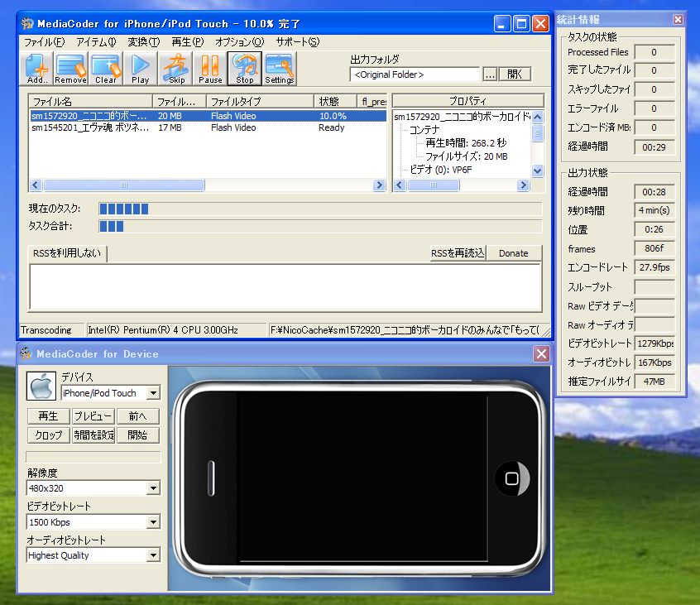The height and width of the screenshot is (605, 700).
Task: Click the コンテナ tree node
Action: [x=424, y=130]
